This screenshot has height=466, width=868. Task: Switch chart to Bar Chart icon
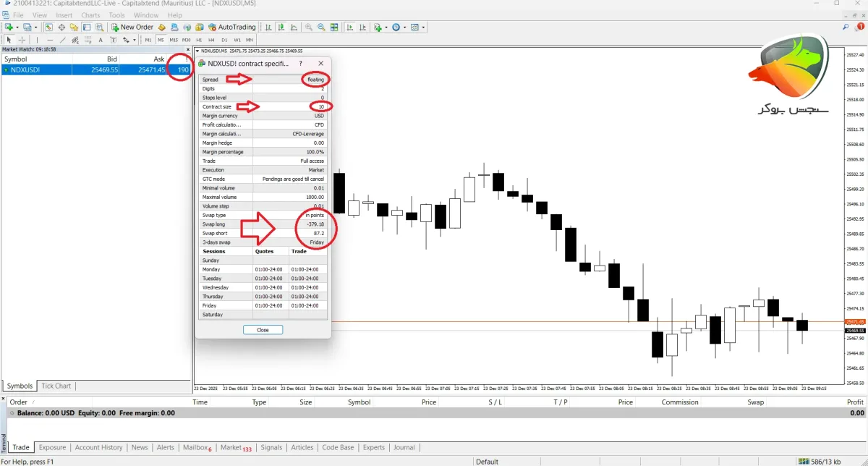point(268,27)
